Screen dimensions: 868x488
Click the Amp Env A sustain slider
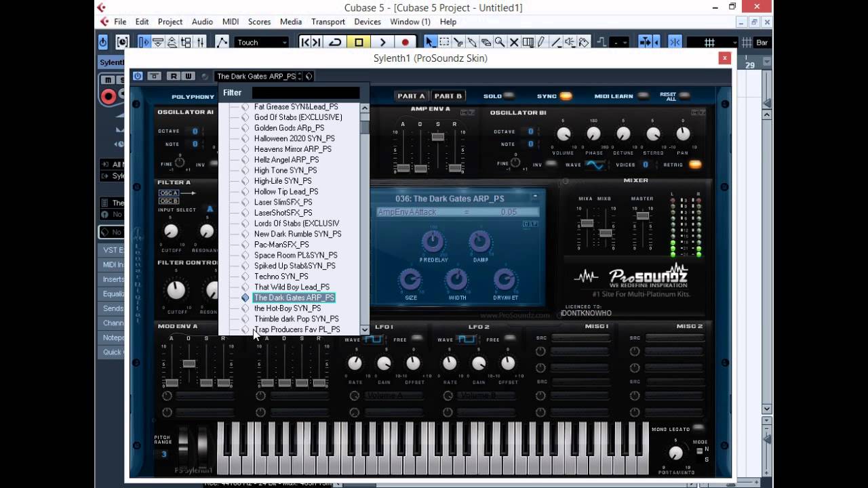tap(438, 137)
